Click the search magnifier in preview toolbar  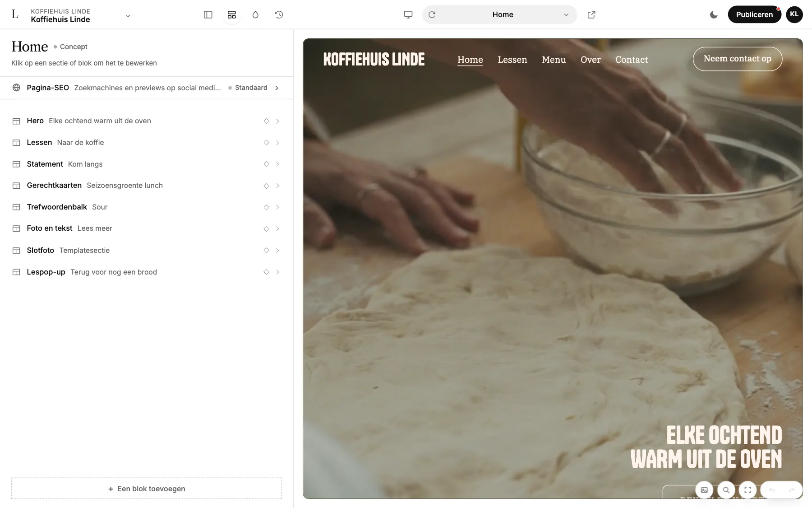click(x=726, y=490)
